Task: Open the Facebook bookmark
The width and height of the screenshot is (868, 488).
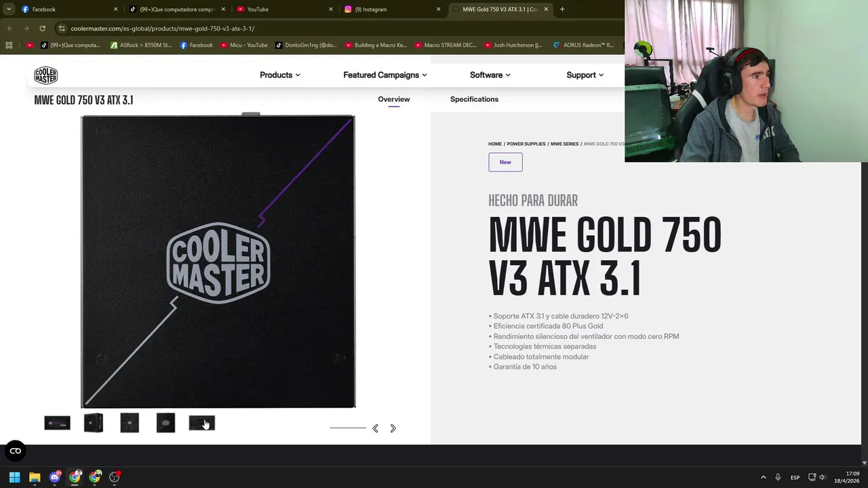Action: (197, 45)
